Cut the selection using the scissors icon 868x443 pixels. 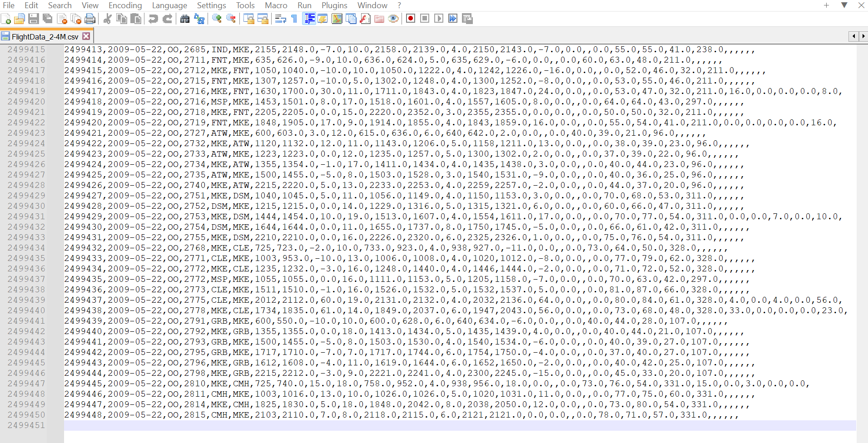[x=107, y=19]
